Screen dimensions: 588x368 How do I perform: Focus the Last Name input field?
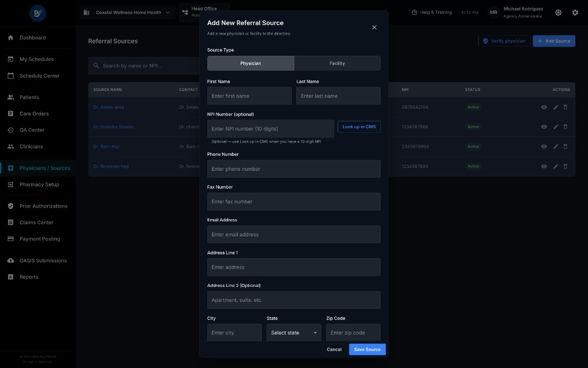tap(338, 96)
